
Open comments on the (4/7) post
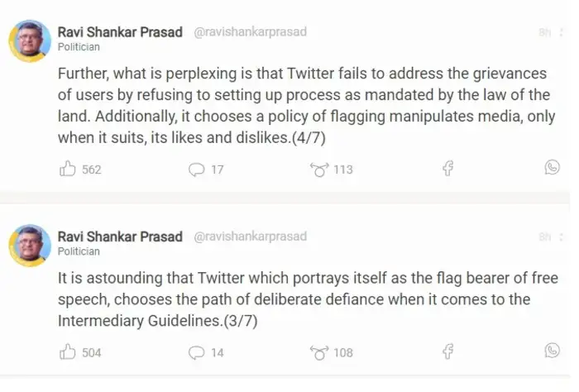coord(196,170)
